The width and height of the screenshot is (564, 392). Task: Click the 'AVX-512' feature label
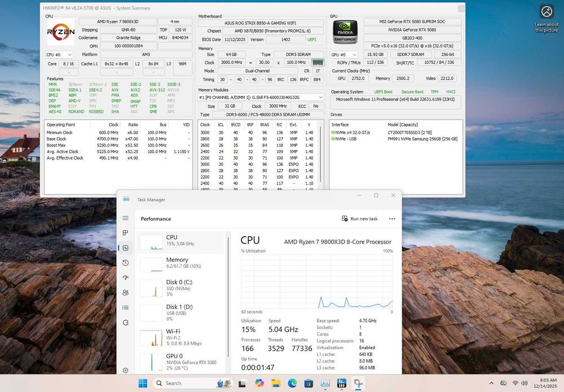coord(157,90)
